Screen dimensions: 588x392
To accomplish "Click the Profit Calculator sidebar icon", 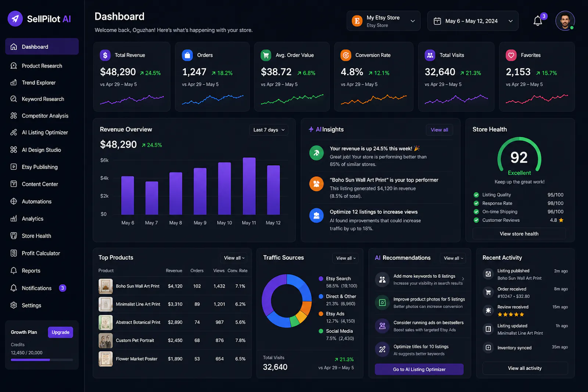I will [x=14, y=253].
